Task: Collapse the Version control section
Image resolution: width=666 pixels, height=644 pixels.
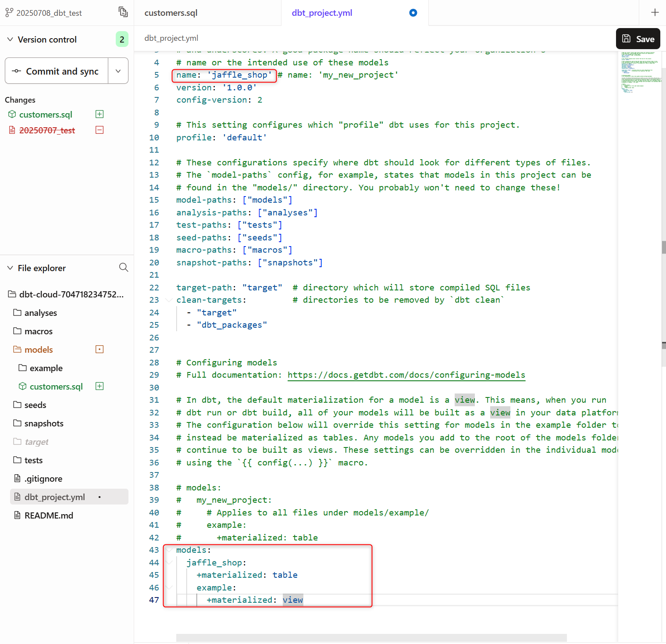Action: point(10,39)
